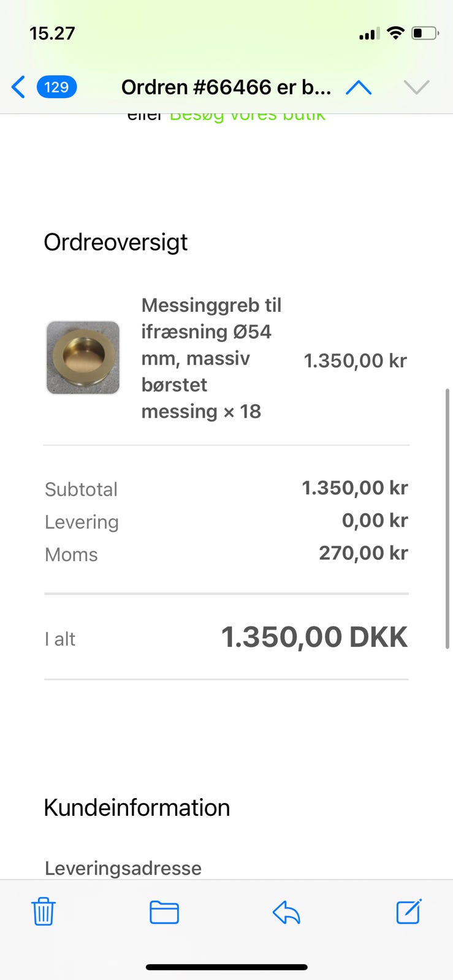
Task: Open the move-to-folder icon
Action: click(164, 912)
